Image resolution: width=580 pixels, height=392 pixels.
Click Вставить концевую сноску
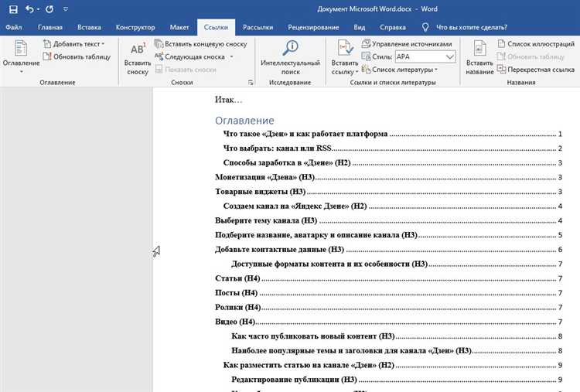point(201,44)
